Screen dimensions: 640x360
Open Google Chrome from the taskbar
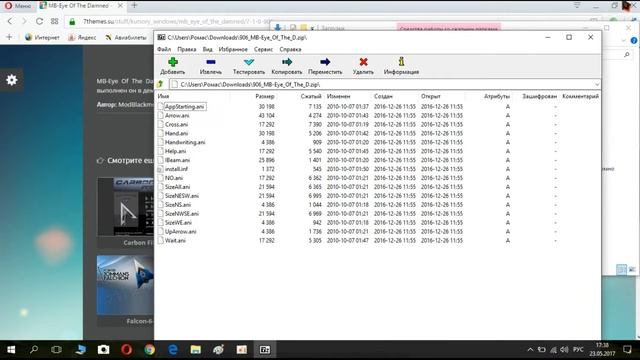click(x=150, y=350)
